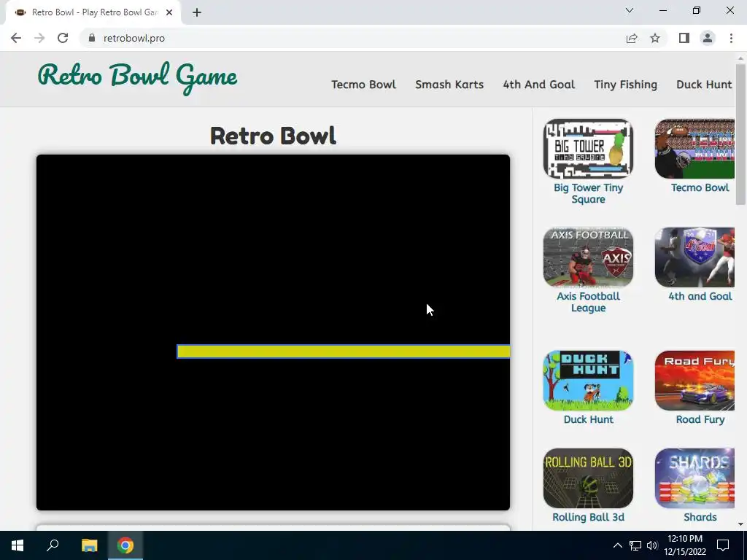
Task: Click the scrollbar down arrow
Action: pyautogui.click(x=740, y=525)
